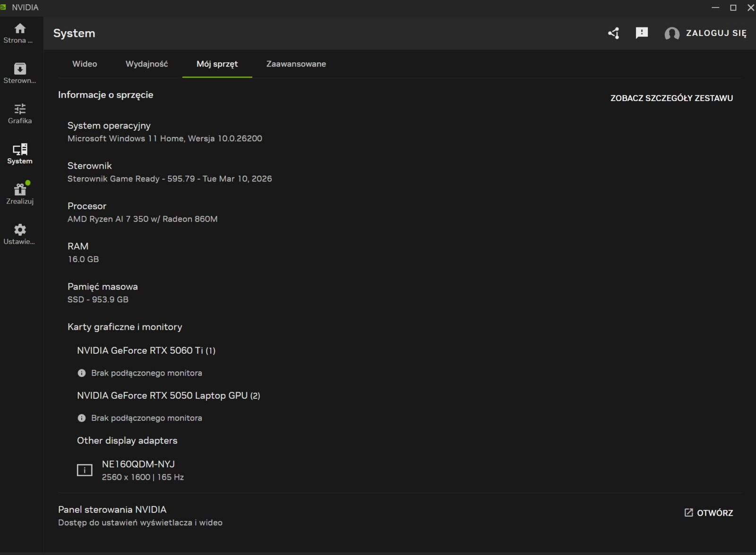Go to Sterowniki drivers section

click(20, 69)
